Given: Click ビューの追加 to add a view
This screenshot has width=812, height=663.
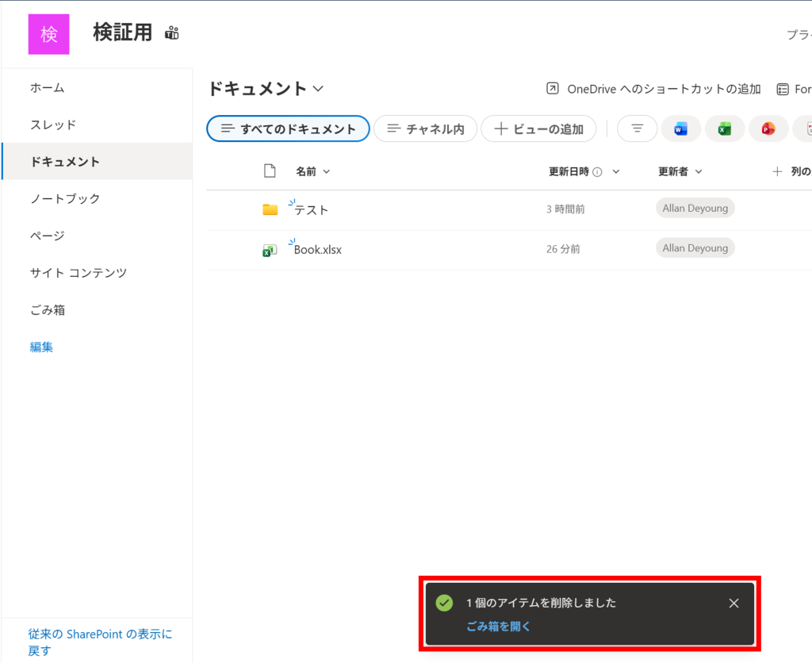Looking at the screenshot, I should 538,128.
